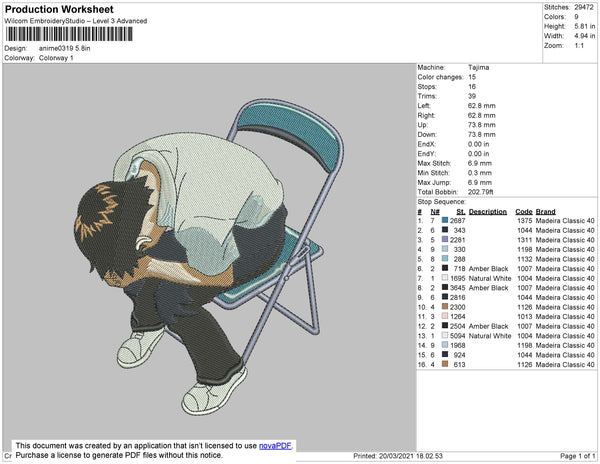600x464 pixels.
Task: Click the barcode below the software name
Action: (67, 35)
